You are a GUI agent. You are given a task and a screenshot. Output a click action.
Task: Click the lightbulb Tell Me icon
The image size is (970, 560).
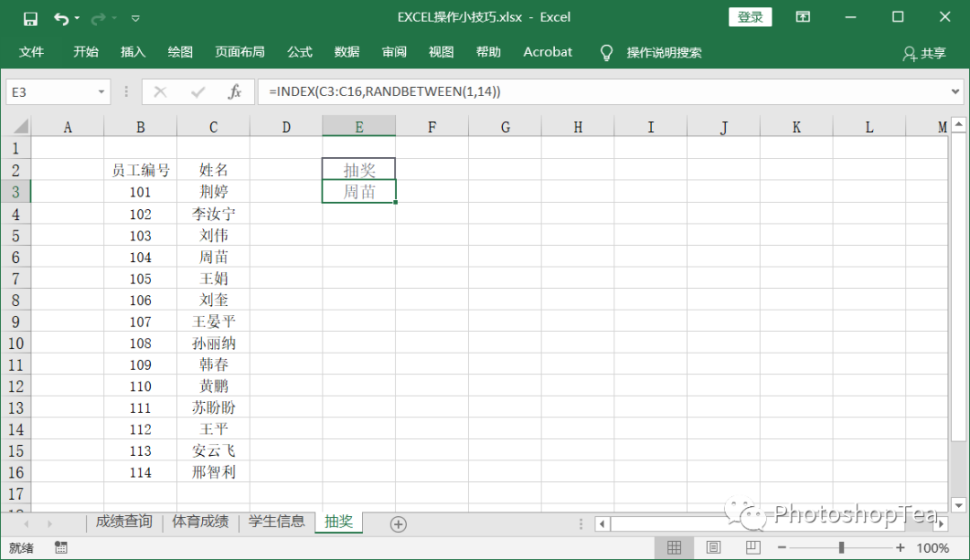[x=606, y=53]
